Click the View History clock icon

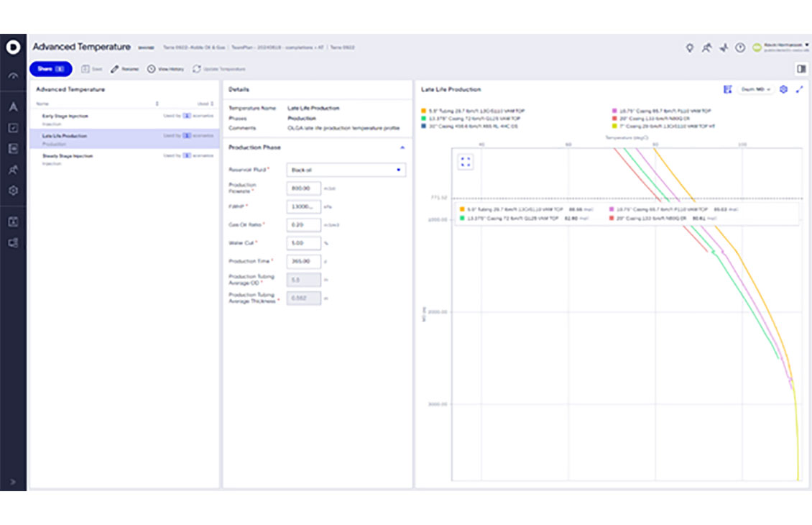pos(152,69)
